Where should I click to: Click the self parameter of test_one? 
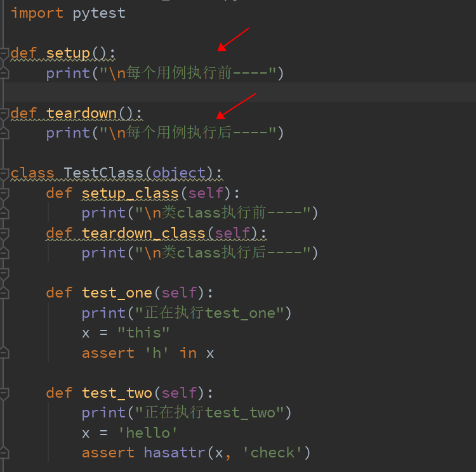179,293
